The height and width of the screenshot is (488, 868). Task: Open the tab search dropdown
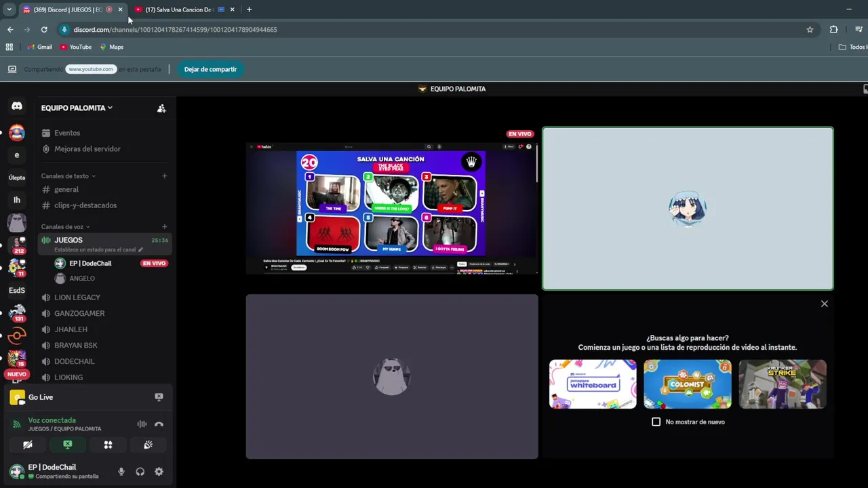coord(9,9)
